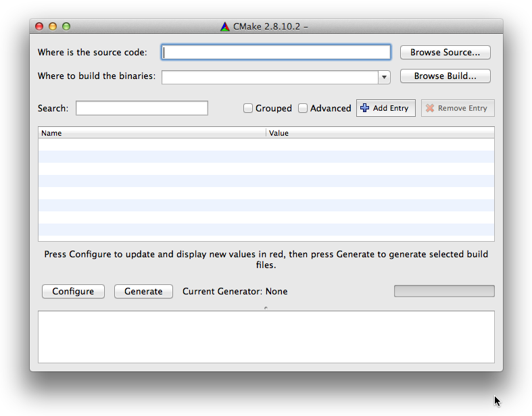Screen dimensions: 532x416
Task: Click into the Search text field
Action: click(x=142, y=108)
